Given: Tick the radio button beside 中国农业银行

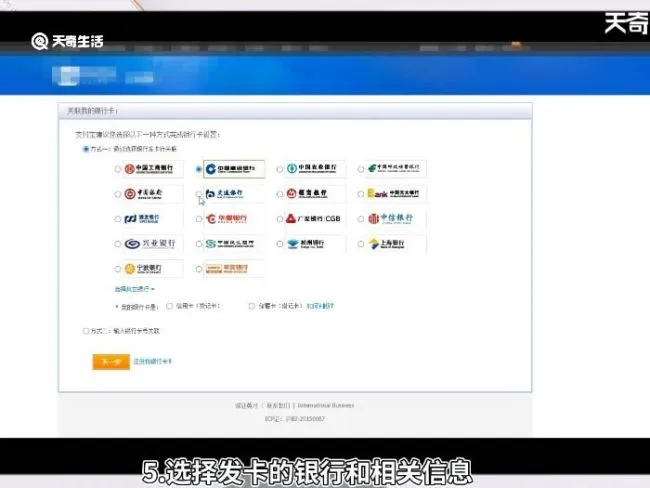Looking at the screenshot, I should pyautogui.click(x=280, y=169).
